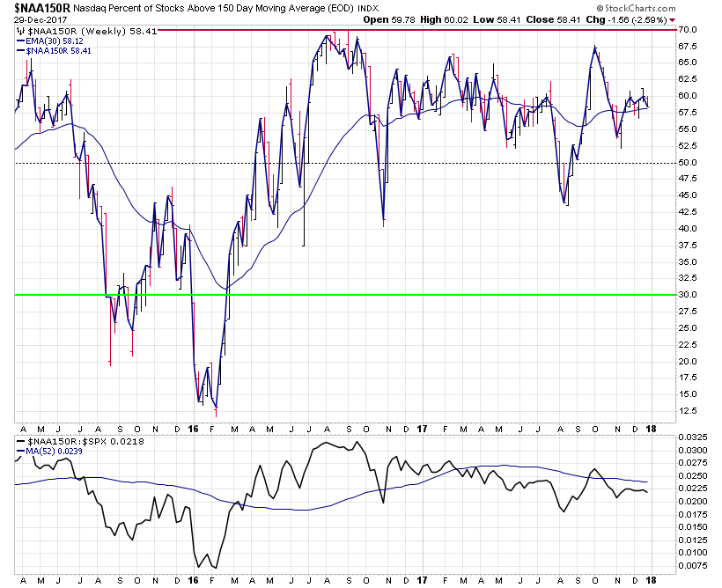Click the 0.0075 label on the lower ratio axis
Image resolution: width=722 pixels, height=588 pixels.
(693, 565)
